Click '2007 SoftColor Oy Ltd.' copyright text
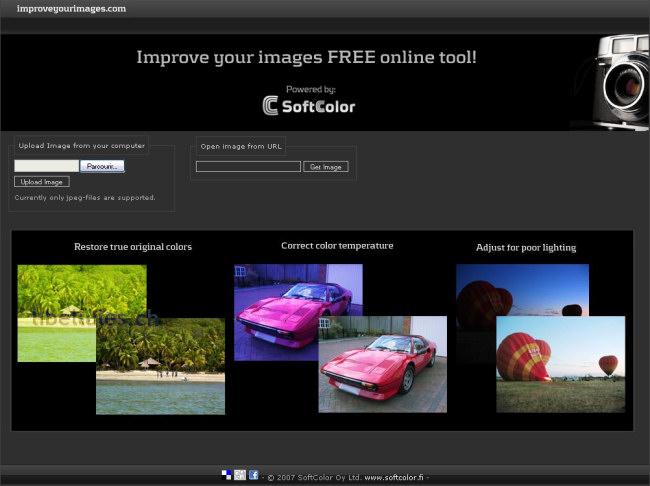The width and height of the screenshot is (650, 486). coord(319,478)
